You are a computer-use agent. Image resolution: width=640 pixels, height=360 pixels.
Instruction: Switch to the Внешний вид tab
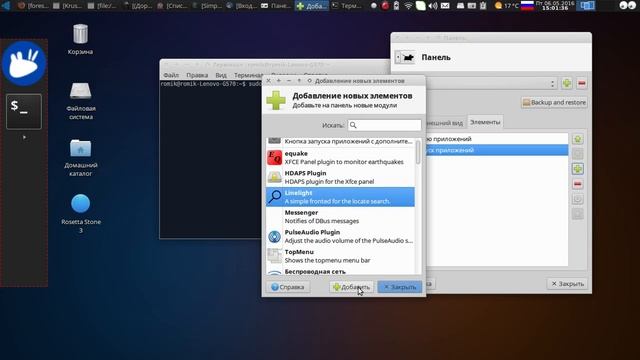point(444,122)
